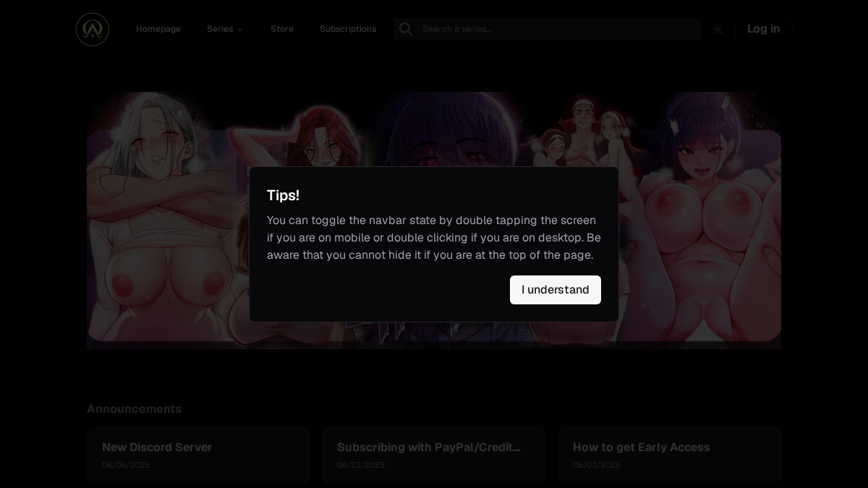This screenshot has width=868, height=488.
Task: Open the New Discord Server announcement
Action: [x=198, y=455]
